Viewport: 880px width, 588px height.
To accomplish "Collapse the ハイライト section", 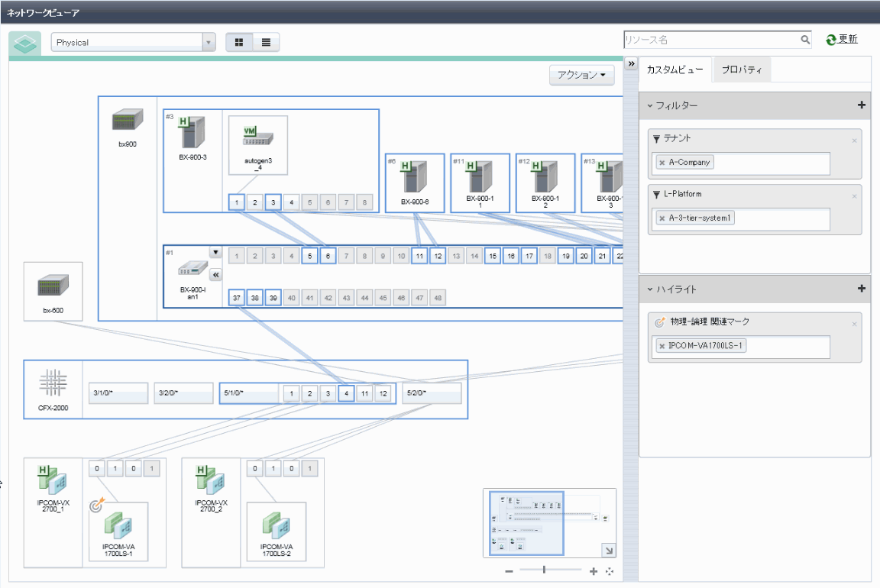I will tap(650, 289).
